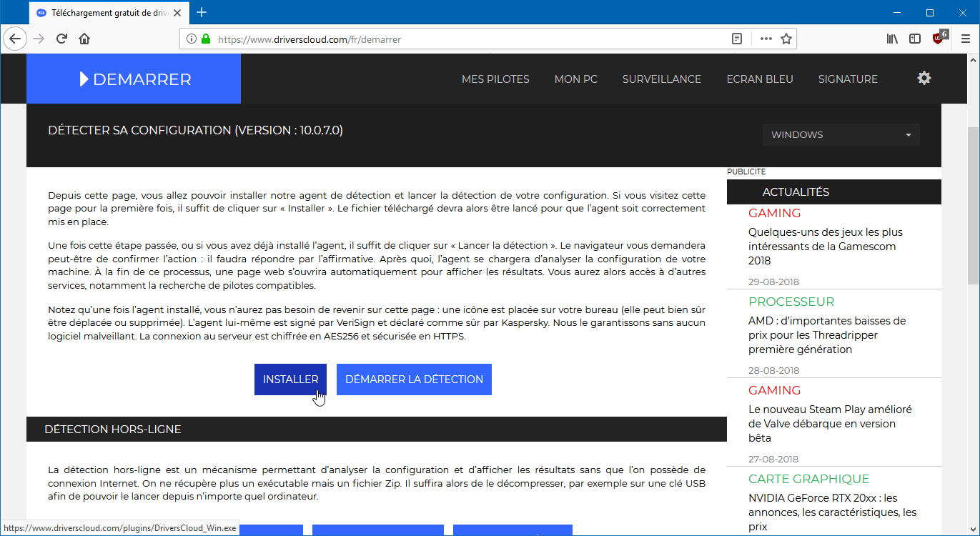
Task: Show site information icon in address bar
Action: (x=192, y=39)
